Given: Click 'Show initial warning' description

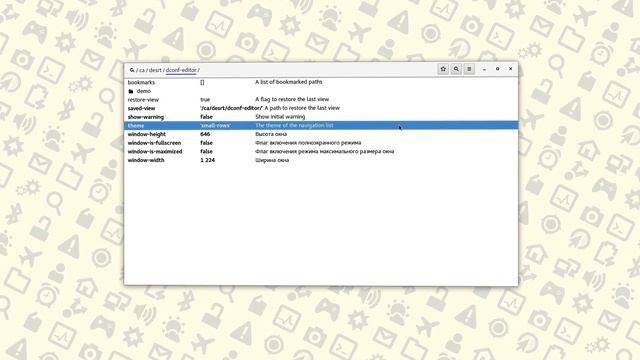Looking at the screenshot, I should [x=280, y=117].
